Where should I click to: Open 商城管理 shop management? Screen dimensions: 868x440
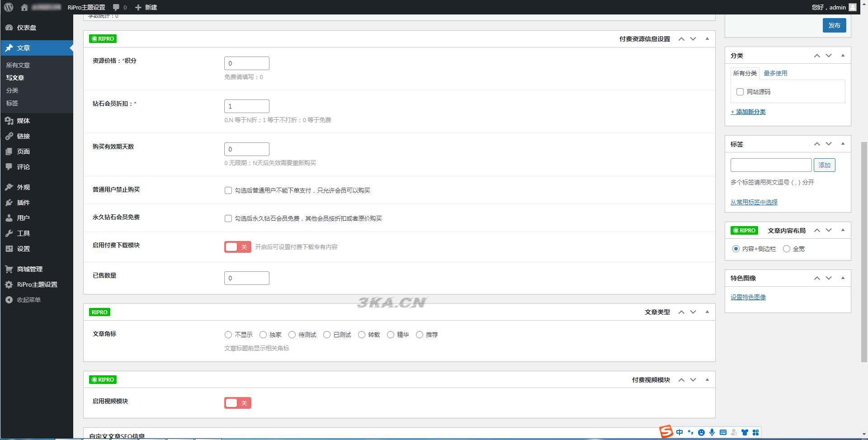(x=29, y=269)
